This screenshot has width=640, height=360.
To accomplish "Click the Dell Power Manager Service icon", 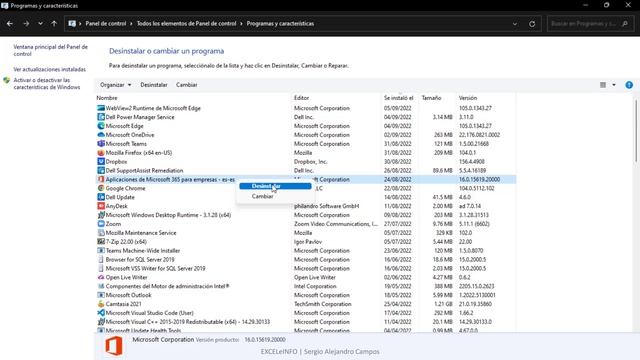I will pos(101,117).
